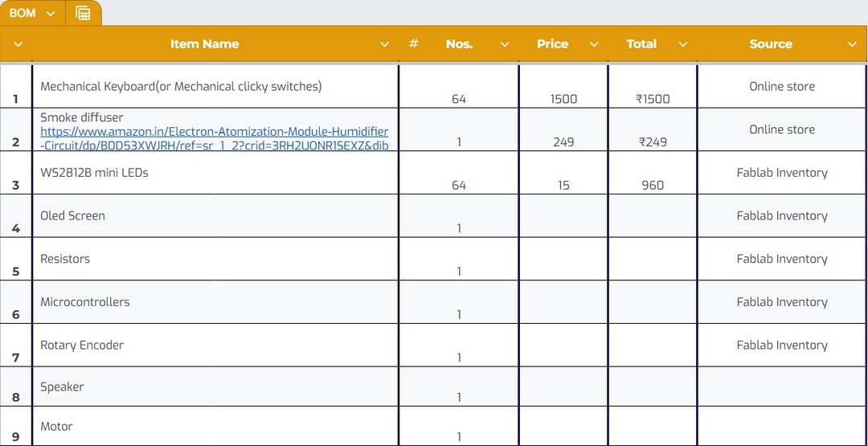
Task: Select the Mechanical Keyboard item cell
Action: (215, 86)
